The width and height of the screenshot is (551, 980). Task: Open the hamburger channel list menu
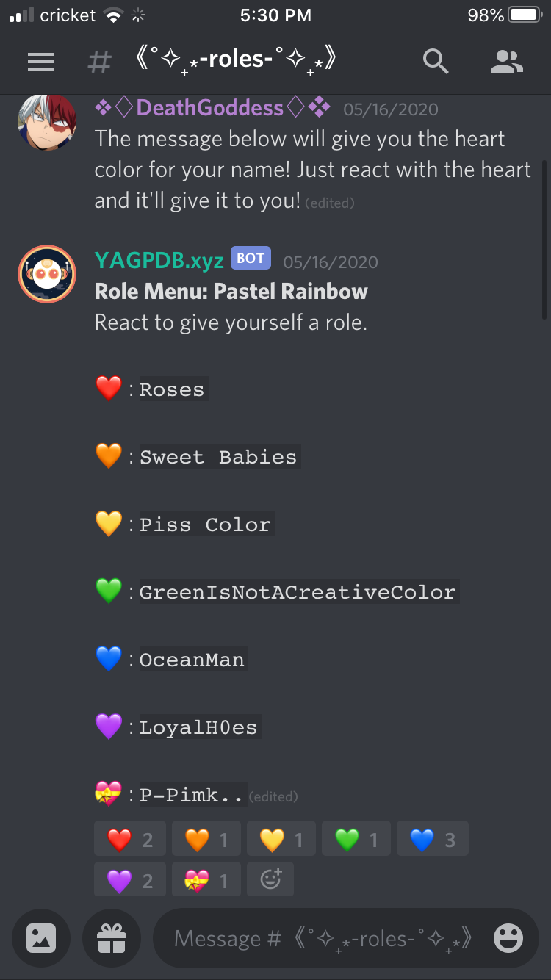[41, 62]
